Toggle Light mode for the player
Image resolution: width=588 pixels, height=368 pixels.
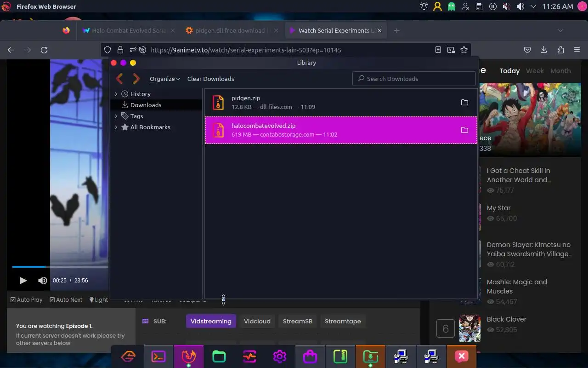tap(98, 299)
